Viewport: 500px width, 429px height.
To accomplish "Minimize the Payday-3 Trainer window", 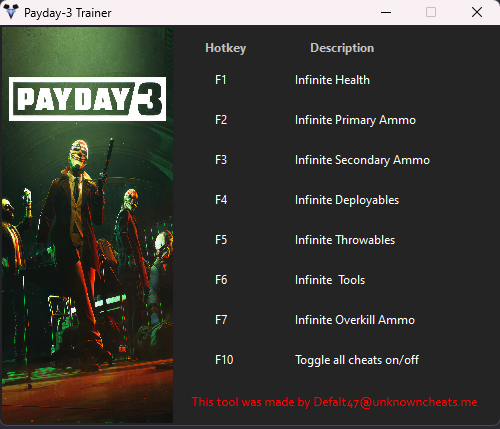I will point(386,12).
